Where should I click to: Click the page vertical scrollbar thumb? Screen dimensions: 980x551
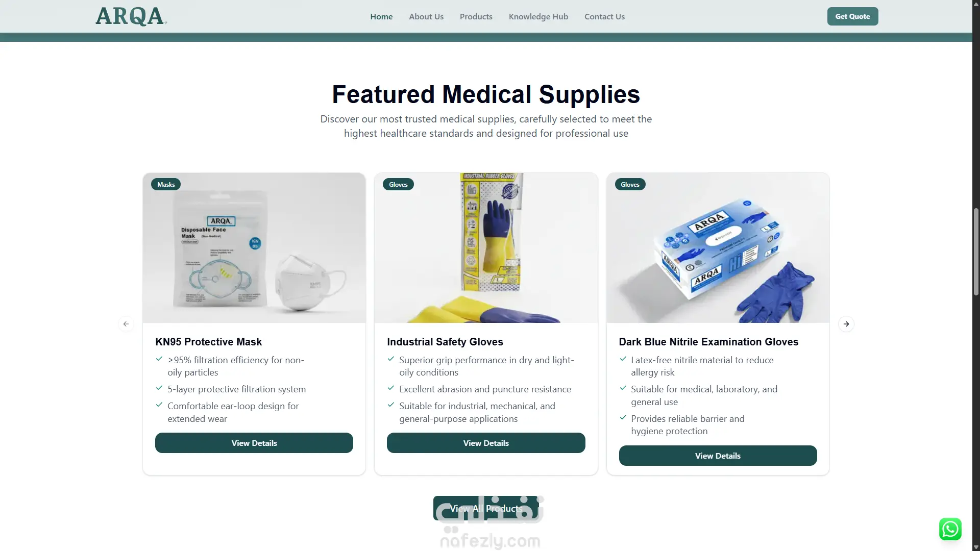coord(976,252)
